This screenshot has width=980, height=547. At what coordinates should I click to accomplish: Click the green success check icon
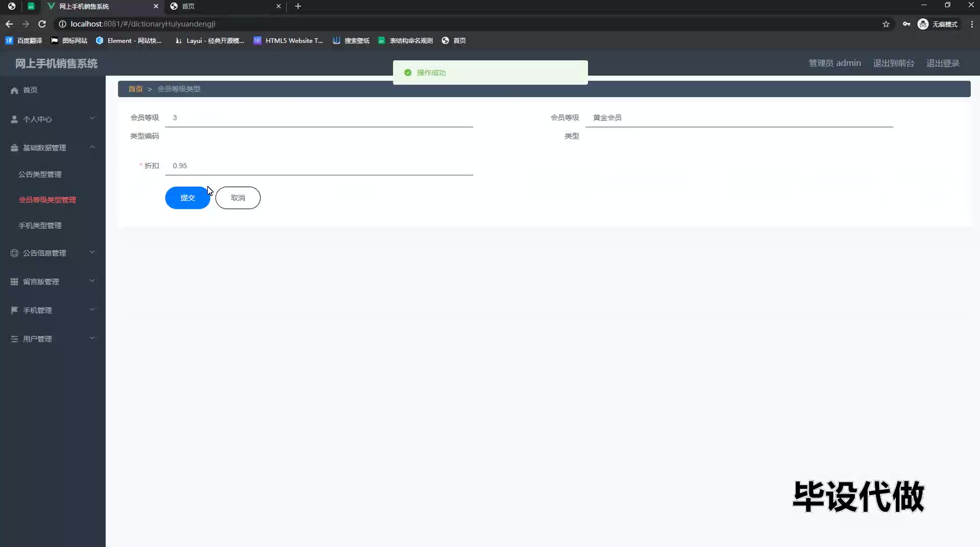tap(408, 72)
